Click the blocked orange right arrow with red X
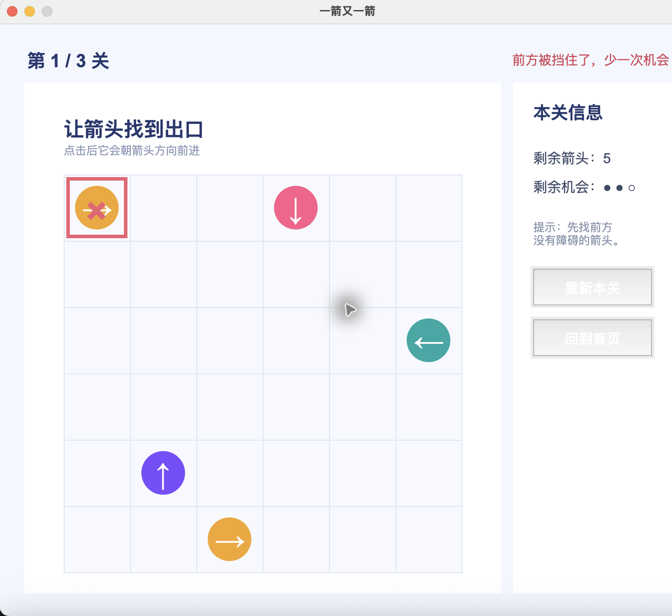The image size is (672, 616). point(97,208)
